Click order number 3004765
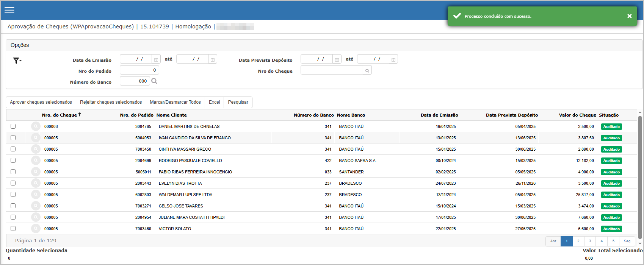Viewport: 644px width, 265px height. click(x=143, y=126)
